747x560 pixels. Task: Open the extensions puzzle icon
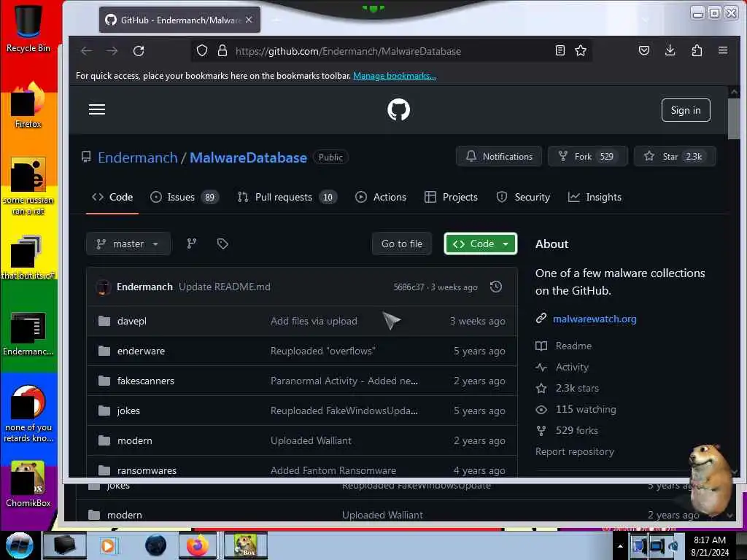697,50
